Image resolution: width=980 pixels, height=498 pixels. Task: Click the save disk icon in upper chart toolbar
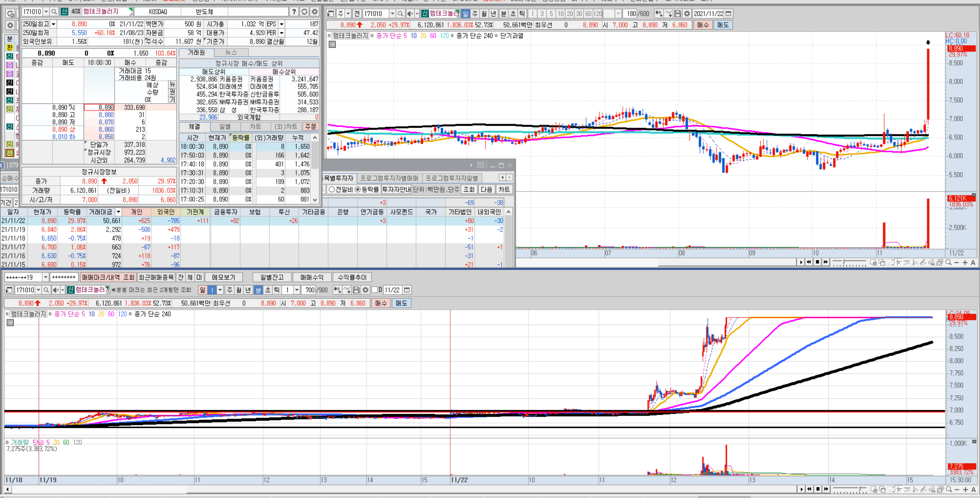pyautogui.click(x=677, y=14)
